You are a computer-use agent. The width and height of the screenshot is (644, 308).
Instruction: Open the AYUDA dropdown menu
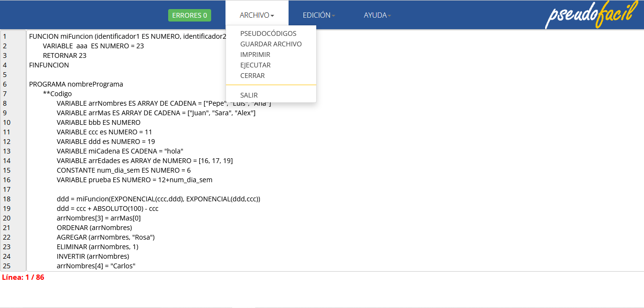click(x=377, y=15)
